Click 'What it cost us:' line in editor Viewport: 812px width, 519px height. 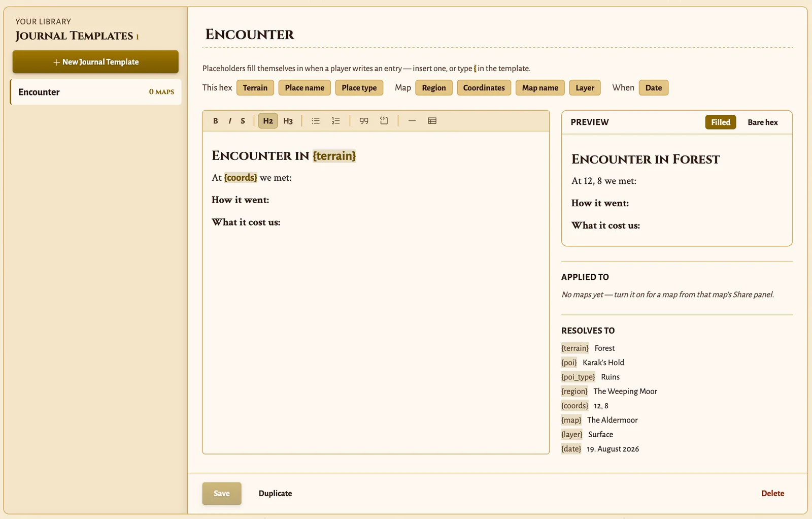[x=246, y=222]
